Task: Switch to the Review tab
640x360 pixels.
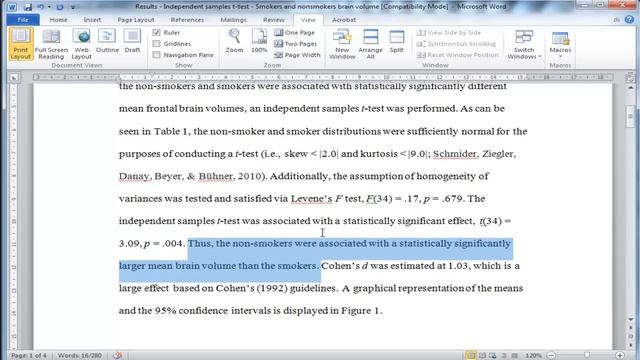Action: coord(273,20)
